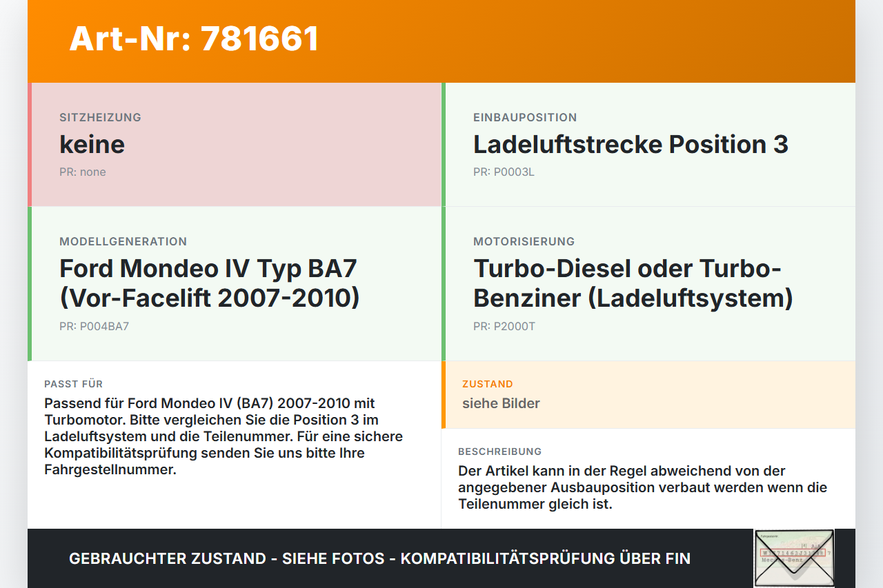Image resolution: width=883 pixels, height=588 pixels.
Task: Click the MODELLGENERATION label heading
Action: coord(123,241)
